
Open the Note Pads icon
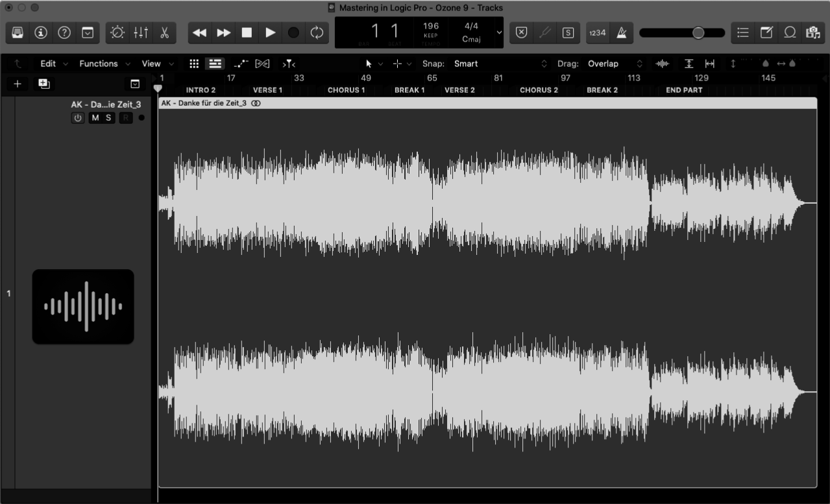767,32
